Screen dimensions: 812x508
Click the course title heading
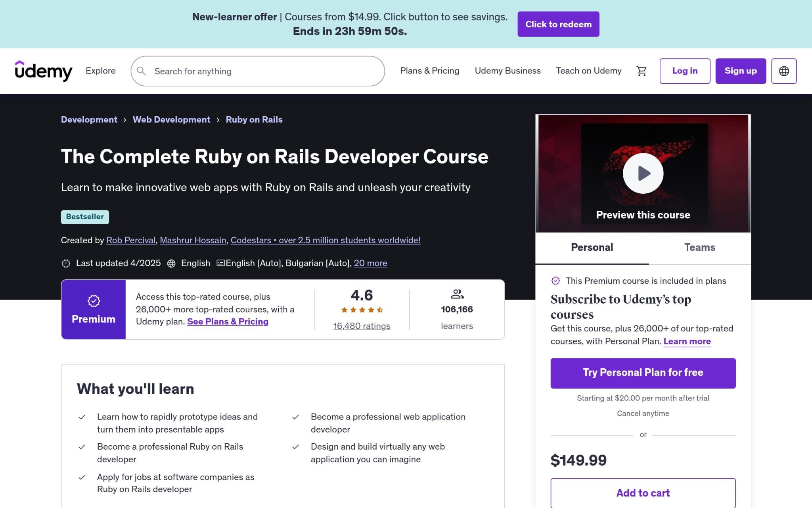click(x=275, y=156)
